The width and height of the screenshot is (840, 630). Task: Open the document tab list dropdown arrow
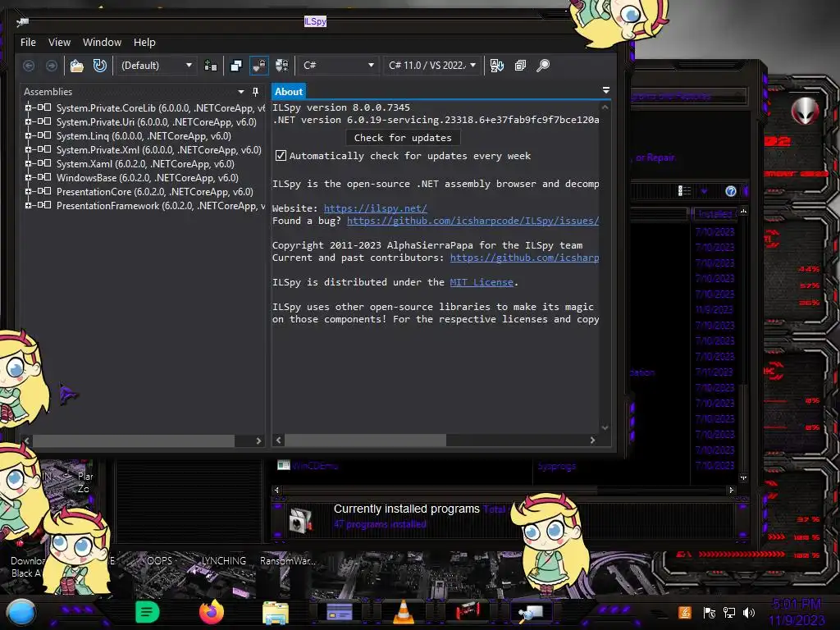606,90
